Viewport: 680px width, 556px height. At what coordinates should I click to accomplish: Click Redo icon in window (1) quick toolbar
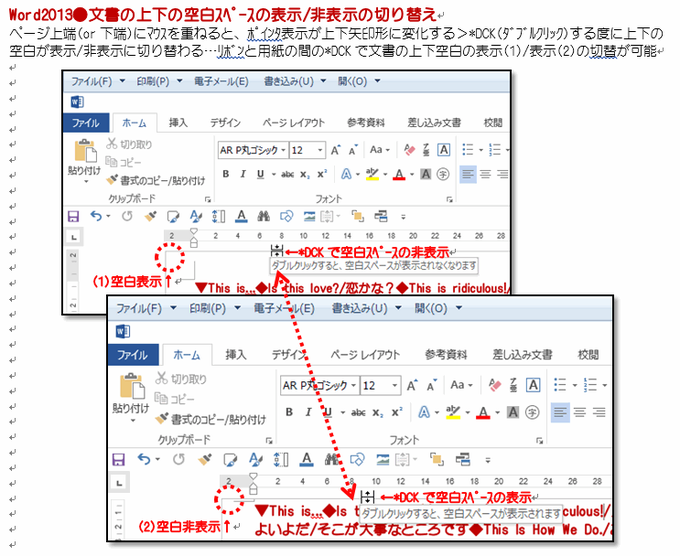pyautogui.click(x=127, y=216)
